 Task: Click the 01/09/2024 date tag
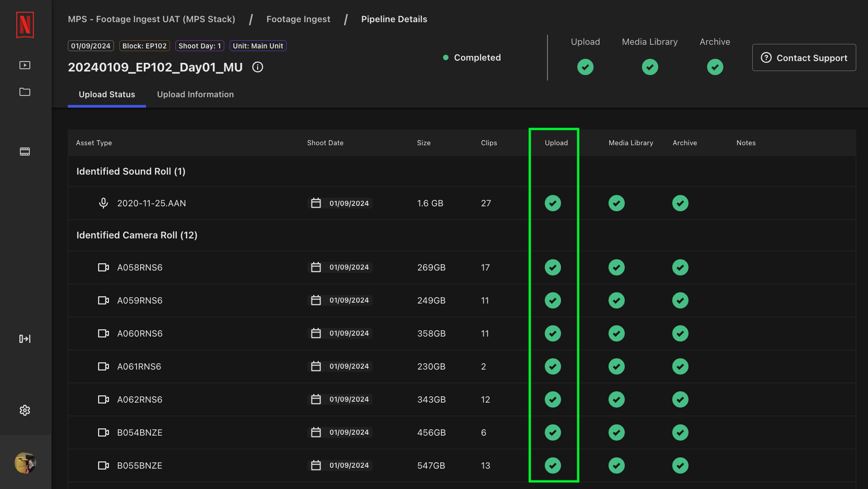click(91, 46)
